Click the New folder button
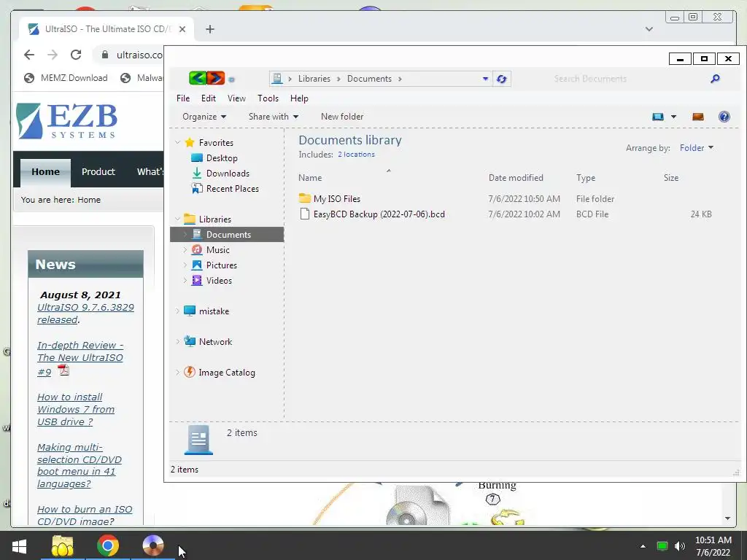Image resolution: width=747 pixels, height=560 pixels. [x=342, y=117]
